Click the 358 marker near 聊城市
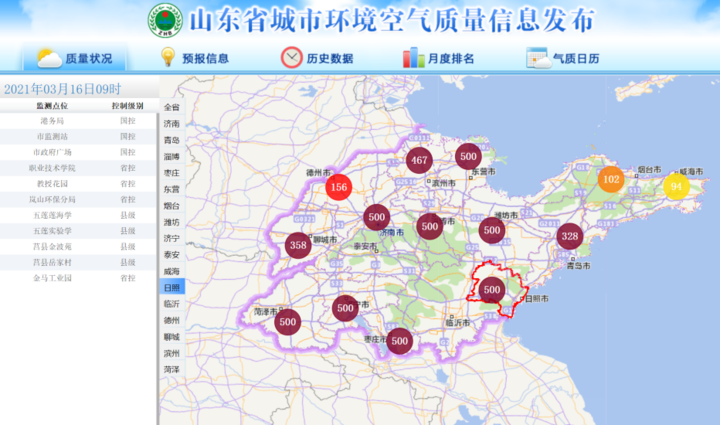The width and height of the screenshot is (720, 425). tap(297, 245)
